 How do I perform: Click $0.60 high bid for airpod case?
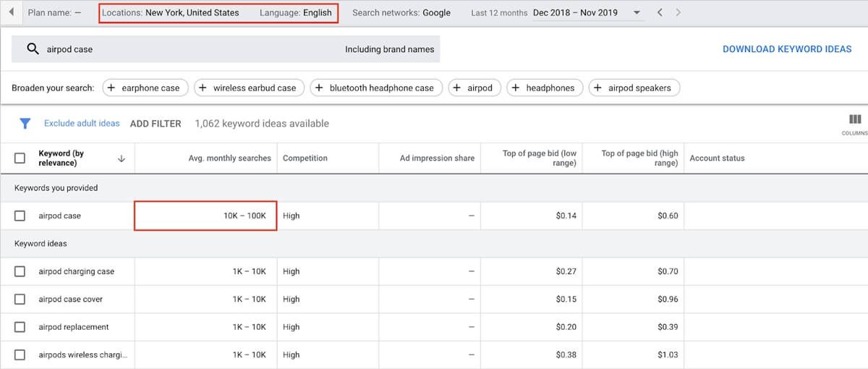tap(668, 216)
